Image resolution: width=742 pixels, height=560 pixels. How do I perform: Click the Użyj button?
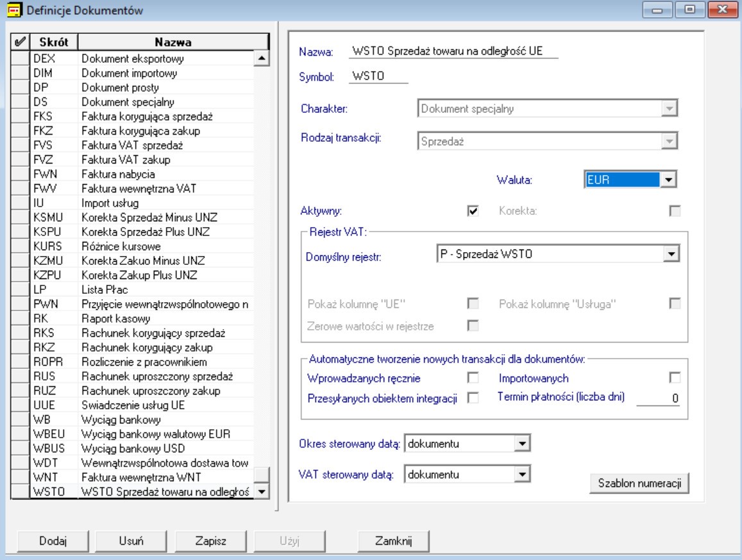click(290, 541)
